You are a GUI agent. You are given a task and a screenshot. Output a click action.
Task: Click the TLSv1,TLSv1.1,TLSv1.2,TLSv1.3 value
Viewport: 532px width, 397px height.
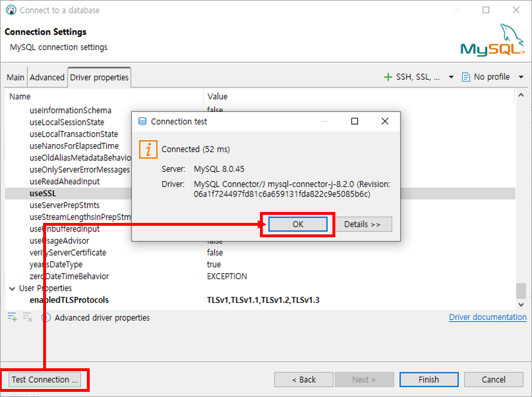coord(263,300)
